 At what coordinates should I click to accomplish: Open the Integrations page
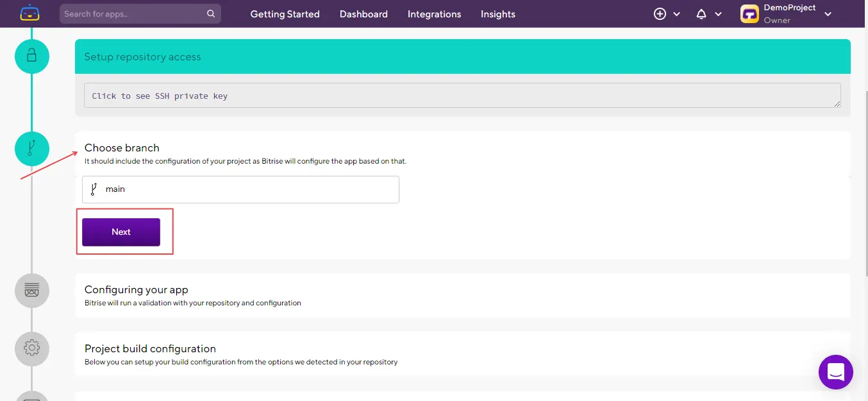434,14
